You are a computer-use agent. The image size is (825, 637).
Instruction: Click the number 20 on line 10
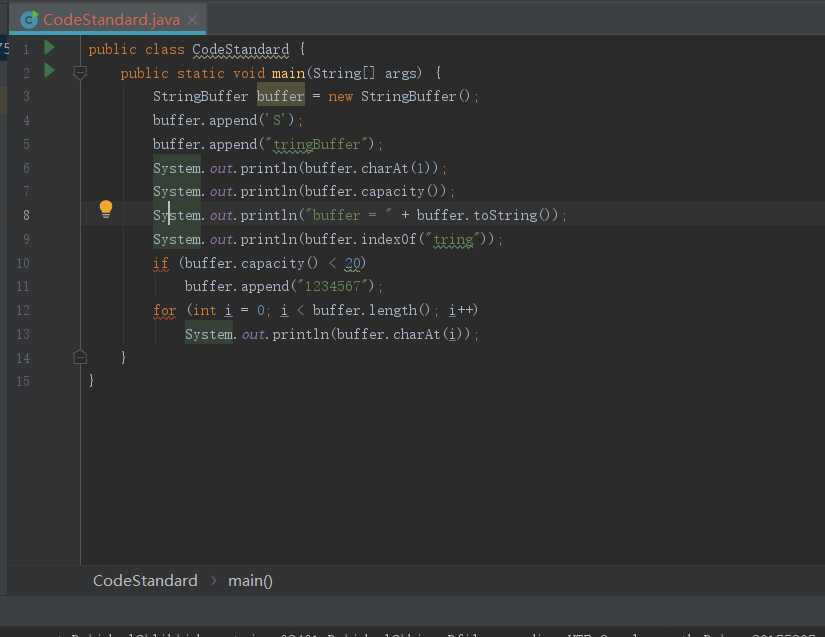353,263
